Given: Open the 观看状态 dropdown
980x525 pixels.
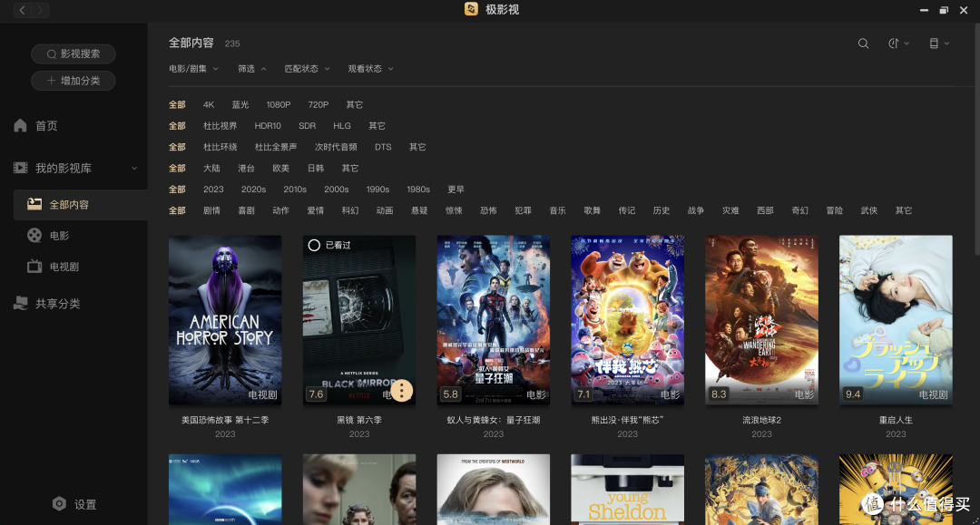Looking at the screenshot, I should coord(370,69).
